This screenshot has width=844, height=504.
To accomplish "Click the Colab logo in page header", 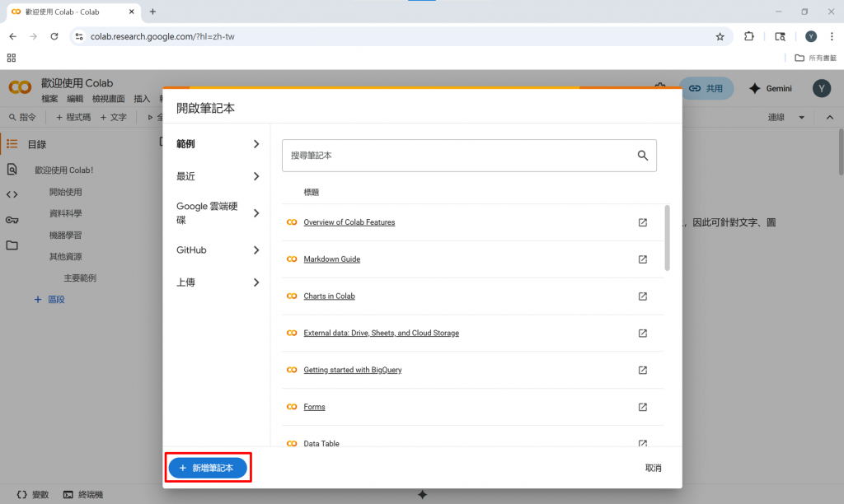I will click(20, 87).
